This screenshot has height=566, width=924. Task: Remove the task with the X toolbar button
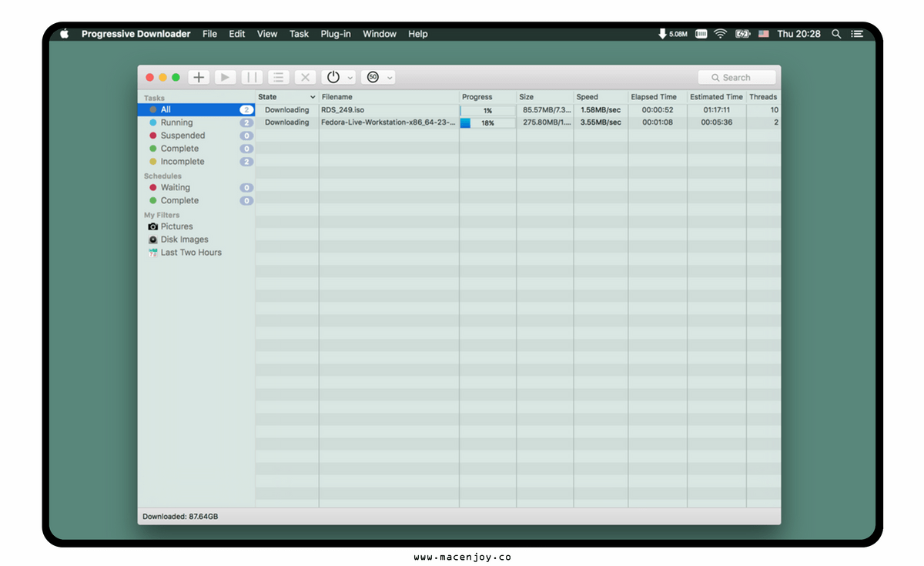coord(305,77)
